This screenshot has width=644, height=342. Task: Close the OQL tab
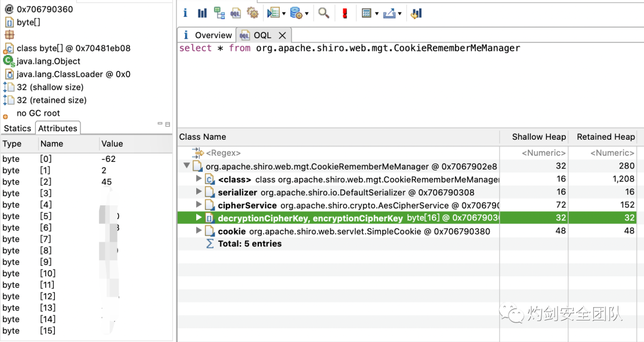(282, 35)
